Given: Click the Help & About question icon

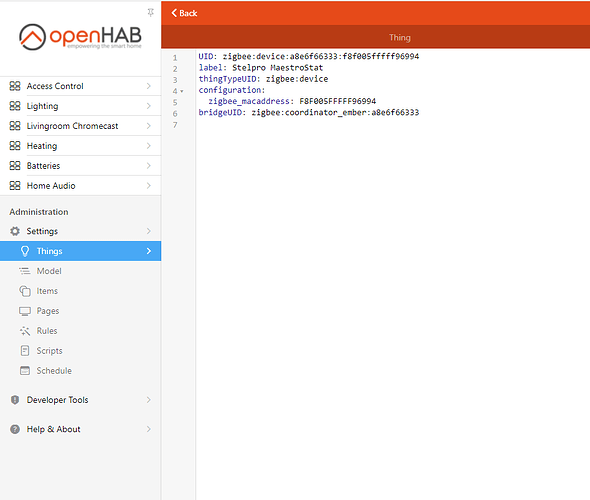Looking at the screenshot, I should [15, 429].
